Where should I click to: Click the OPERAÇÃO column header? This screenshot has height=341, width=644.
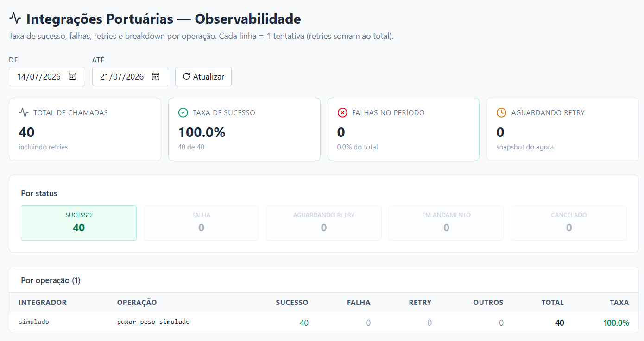(x=137, y=302)
